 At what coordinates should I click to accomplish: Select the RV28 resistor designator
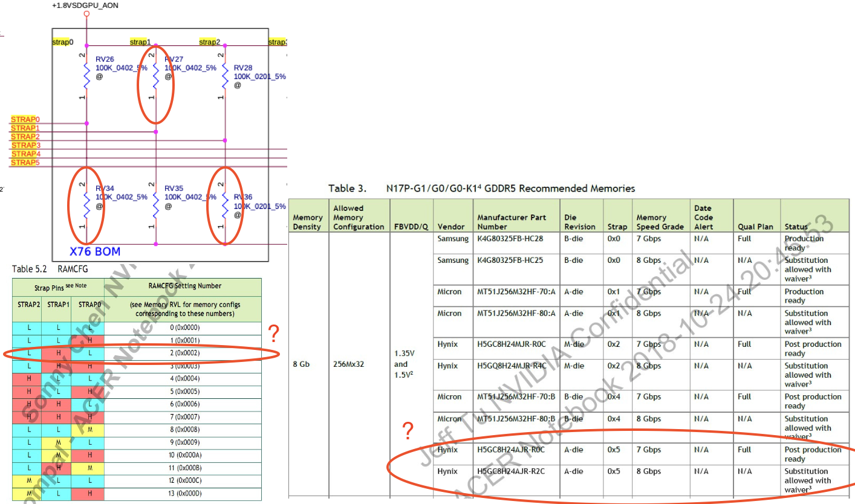[x=243, y=68]
